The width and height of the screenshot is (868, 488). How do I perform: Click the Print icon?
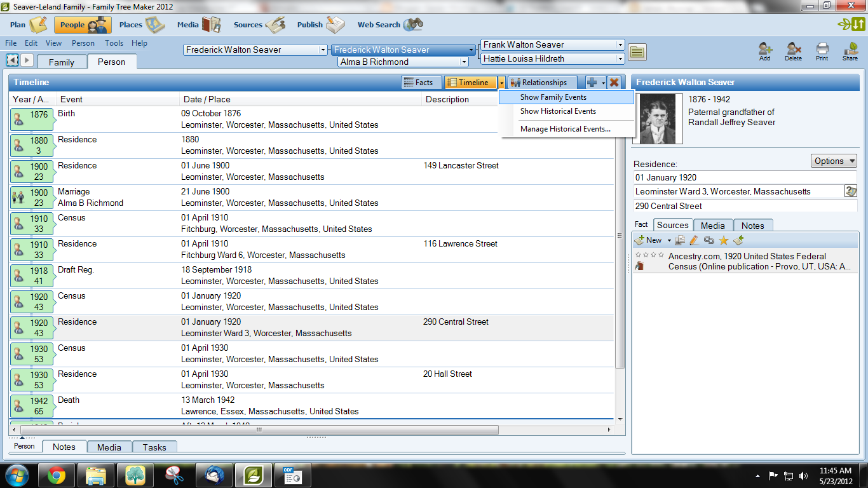(822, 51)
